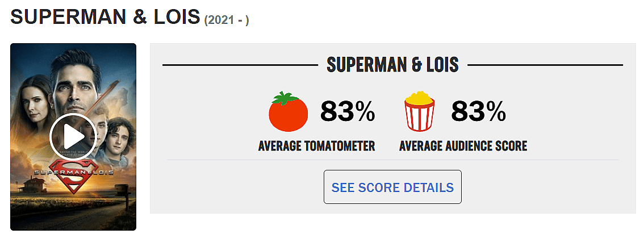Select the audience 83% score value
This screenshot has width=644, height=242.
(x=478, y=111)
